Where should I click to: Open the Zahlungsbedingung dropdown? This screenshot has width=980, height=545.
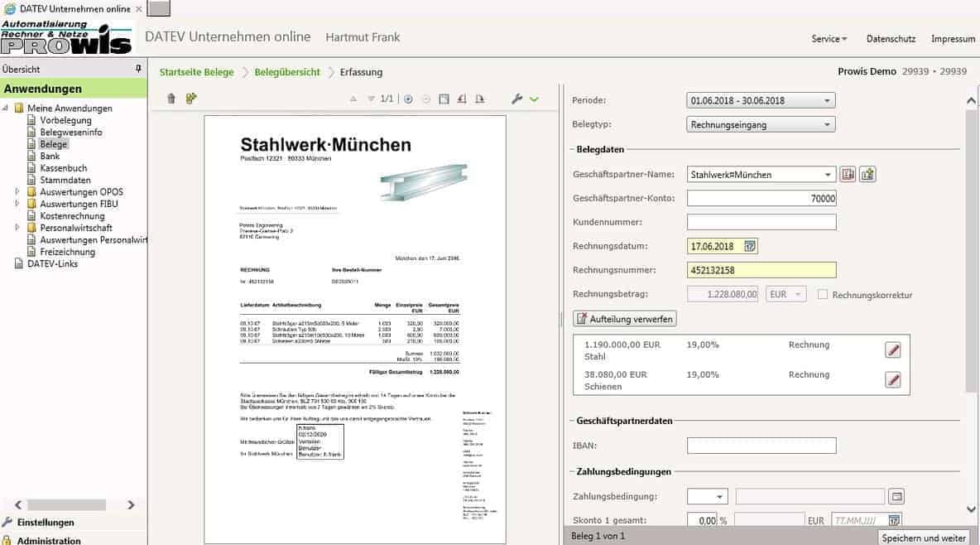point(708,497)
